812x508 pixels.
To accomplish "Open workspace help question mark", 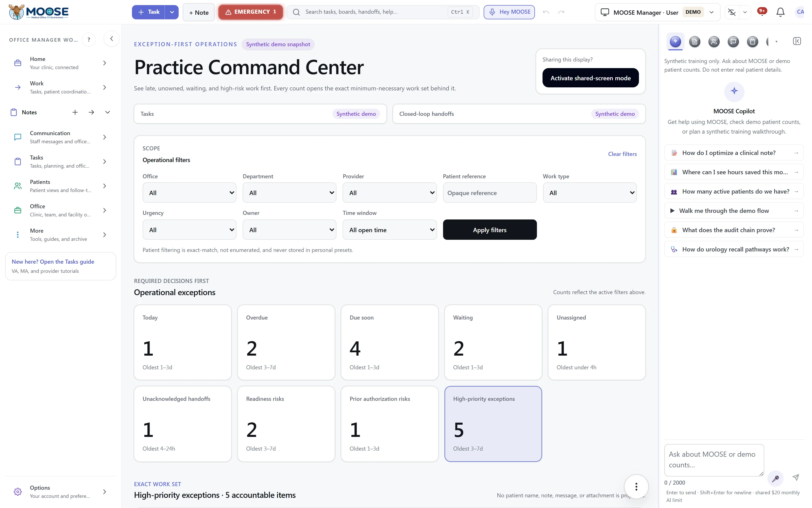I will pyautogui.click(x=89, y=40).
